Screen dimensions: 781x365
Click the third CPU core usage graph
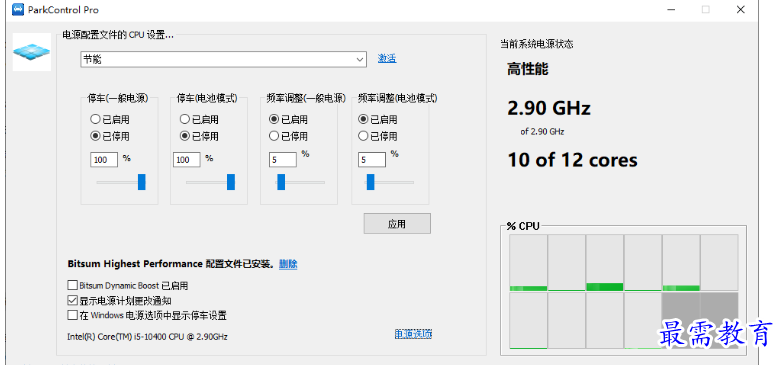[605, 263]
